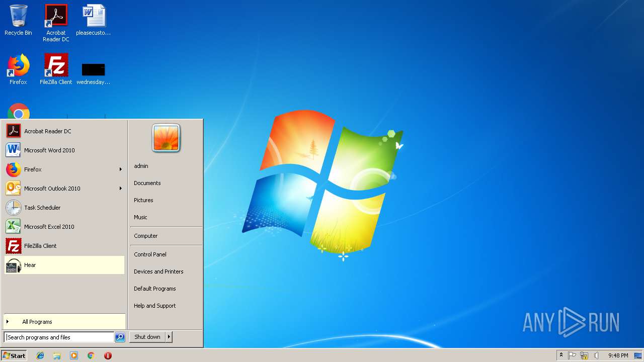Screen dimensions: 644x362
Task: Click the search magnifier button
Action: (120, 337)
